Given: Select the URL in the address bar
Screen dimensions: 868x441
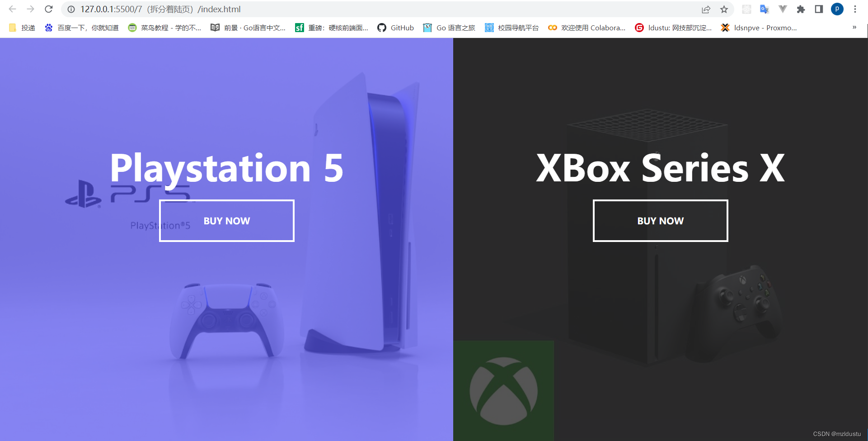Looking at the screenshot, I should [160, 9].
